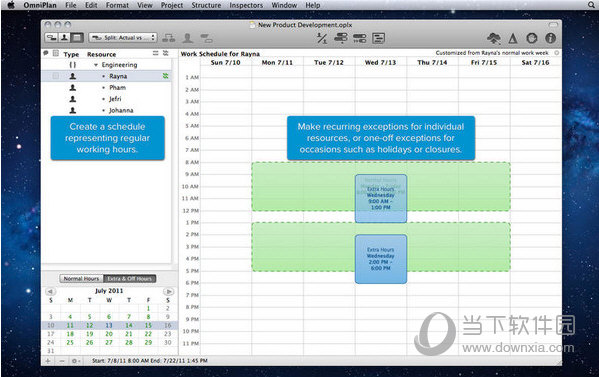Screen dimensions: 599x377
Task: Select the Extra Hours 9:00 AM - 1:00 PM block
Action: tap(381, 198)
